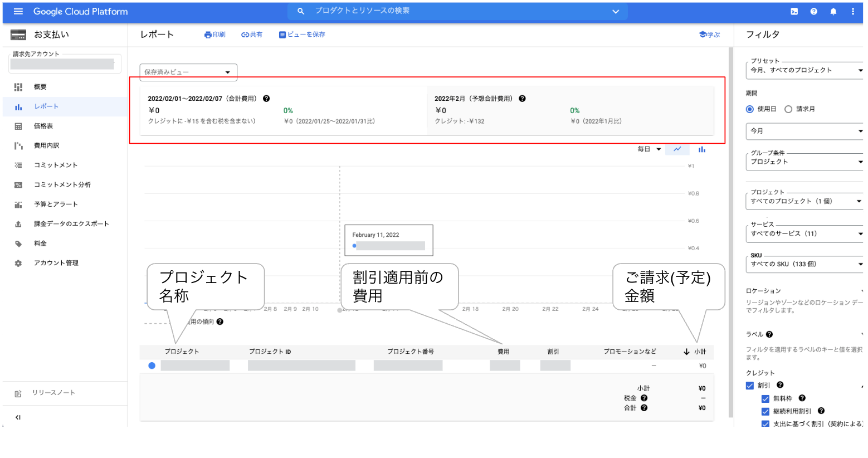Open the notifications bell
The image size is (868, 458).
(x=833, y=11)
